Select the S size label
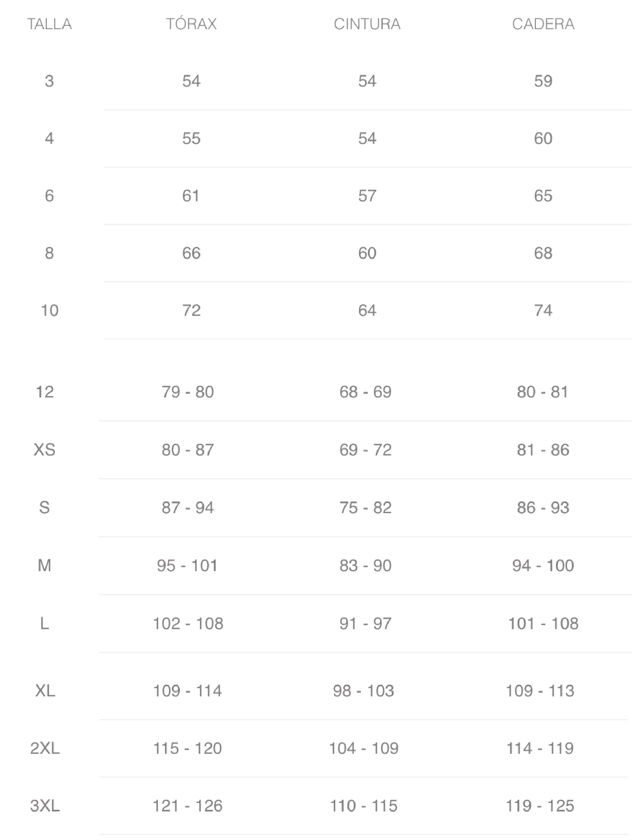This screenshot has height=840, width=639. click(44, 508)
